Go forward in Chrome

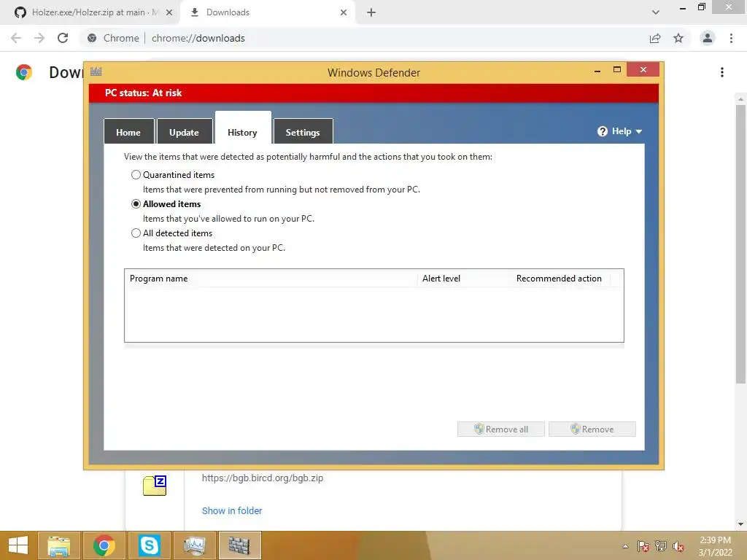pos(39,38)
